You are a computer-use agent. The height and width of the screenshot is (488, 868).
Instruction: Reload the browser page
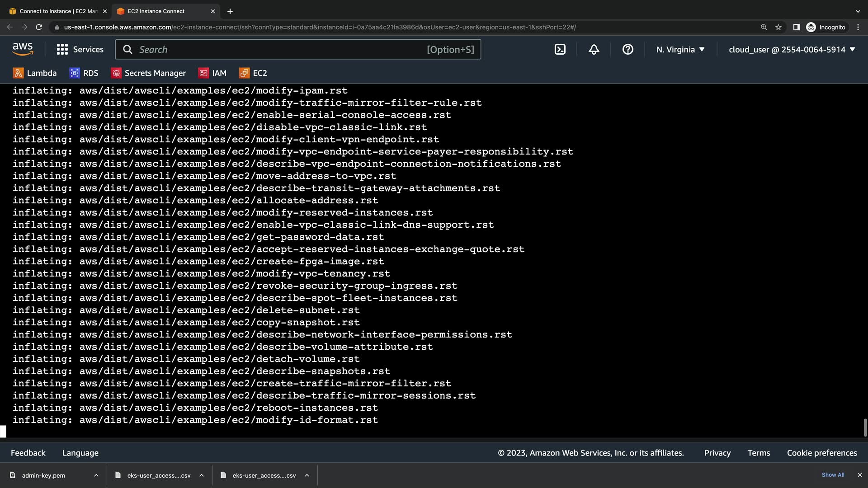(x=39, y=27)
